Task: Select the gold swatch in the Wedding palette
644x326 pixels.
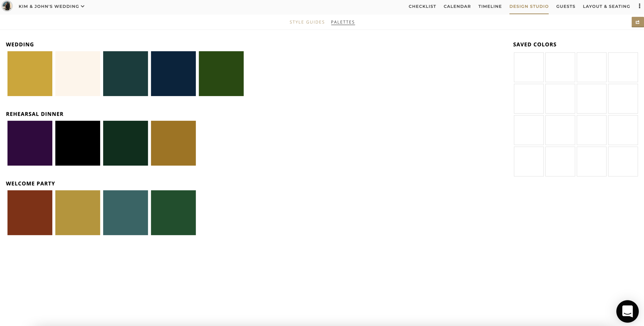Action: [x=30, y=73]
